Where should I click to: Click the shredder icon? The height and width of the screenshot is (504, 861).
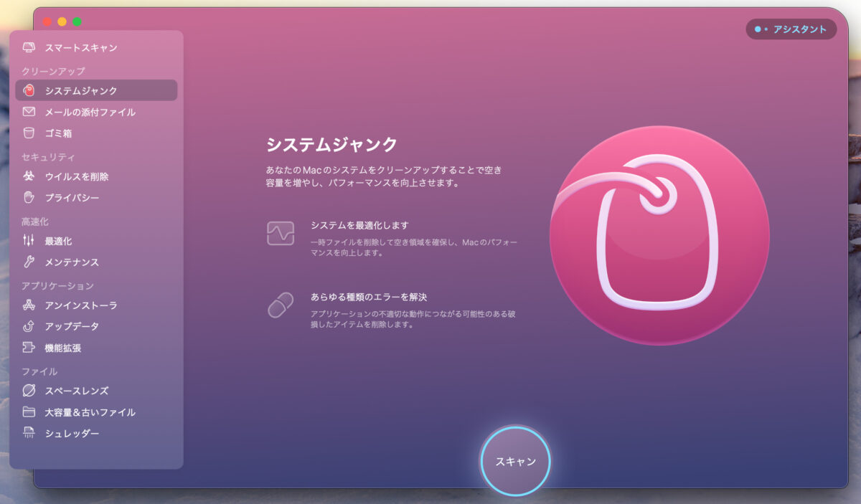tap(29, 433)
